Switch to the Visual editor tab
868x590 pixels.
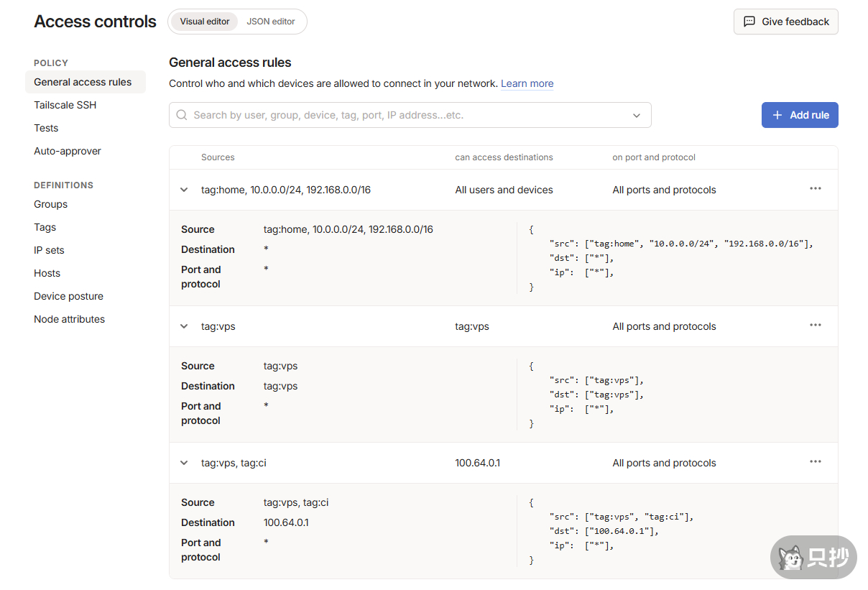pyautogui.click(x=205, y=22)
